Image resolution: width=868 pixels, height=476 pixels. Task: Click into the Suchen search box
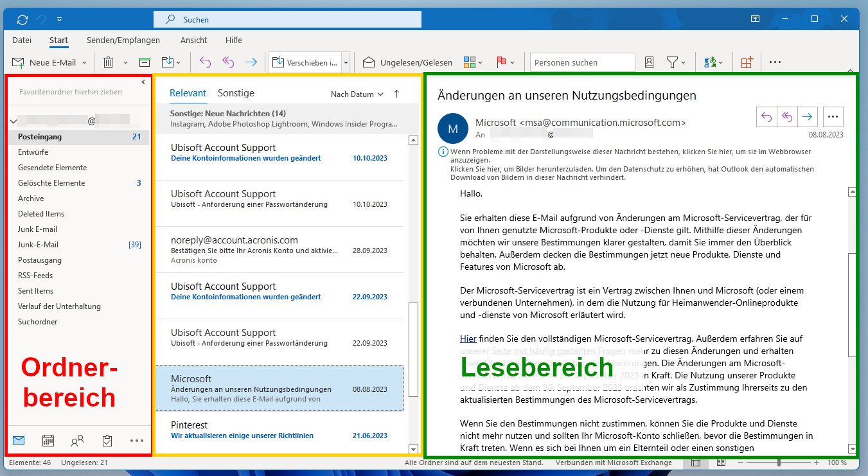tap(287, 19)
